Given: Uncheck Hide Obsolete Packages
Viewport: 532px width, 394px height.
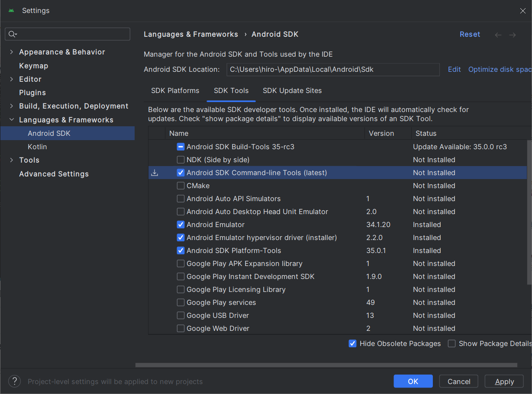Looking at the screenshot, I should click(353, 344).
